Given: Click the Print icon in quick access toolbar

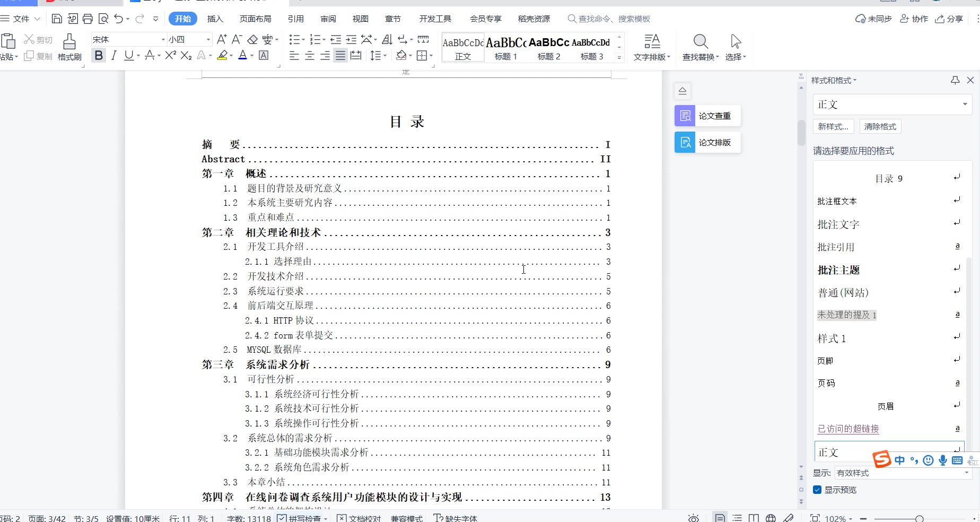Looking at the screenshot, I should click(87, 19).
